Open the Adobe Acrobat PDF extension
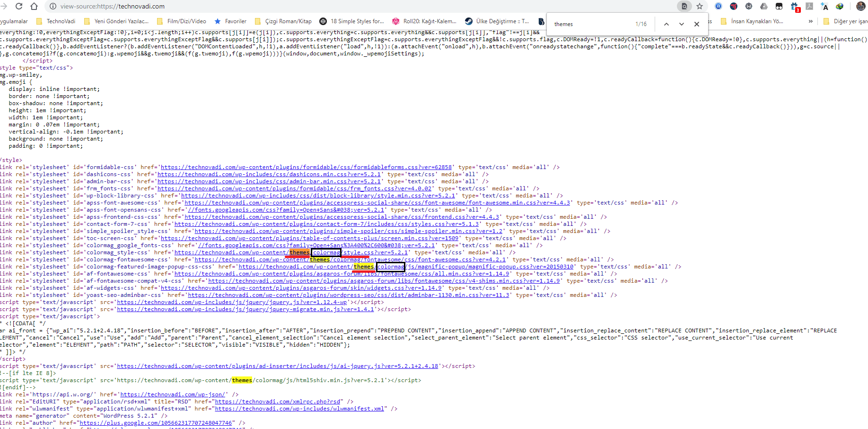This screenshot has height=429, width=868. click(x=809, y=6)
